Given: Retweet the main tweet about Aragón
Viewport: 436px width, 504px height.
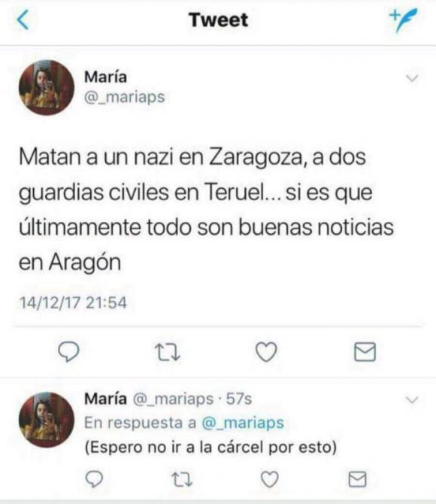Looking at the screenshot, I should point(168,351).
